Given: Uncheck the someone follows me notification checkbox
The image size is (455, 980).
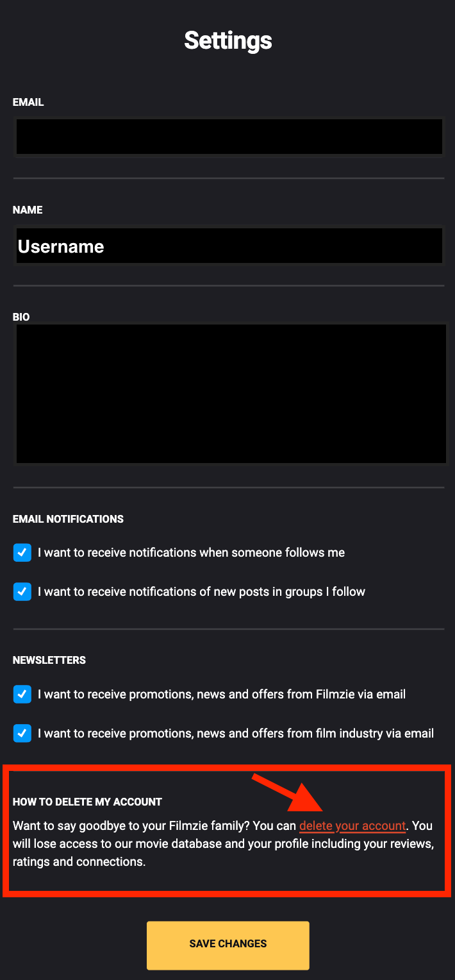Looking at the screenshot, I should (x=22, y=552).
